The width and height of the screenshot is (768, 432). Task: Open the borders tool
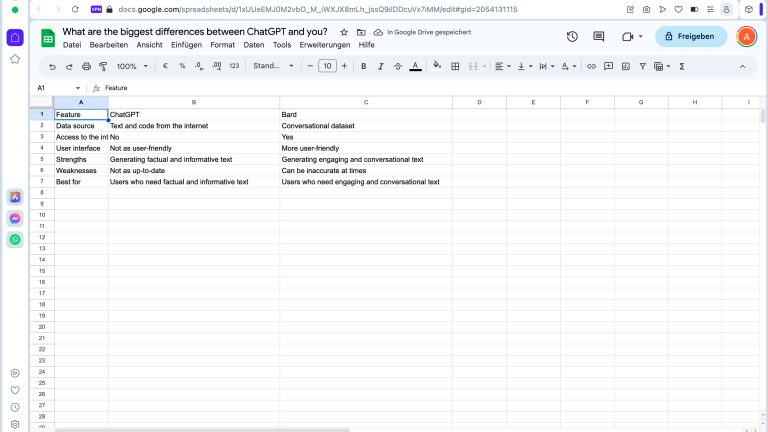(455, 66)
